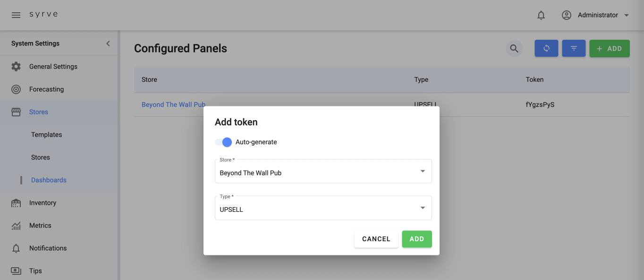The width and height of the screenshot is (644, 280).
Task: Toggle the Auto-generate switch
Action: [x=223, y=142]
